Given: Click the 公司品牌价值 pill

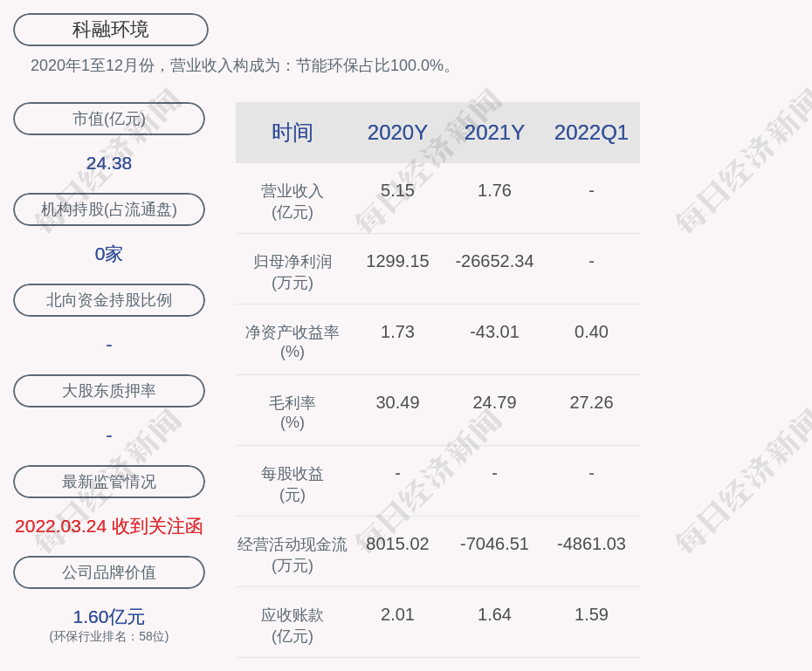Looking at the screenshot, I should coord(109,572).
